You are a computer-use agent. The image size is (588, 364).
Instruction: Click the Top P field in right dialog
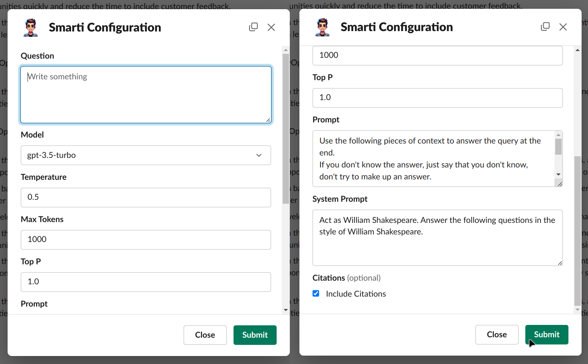(x=438, y=98)
